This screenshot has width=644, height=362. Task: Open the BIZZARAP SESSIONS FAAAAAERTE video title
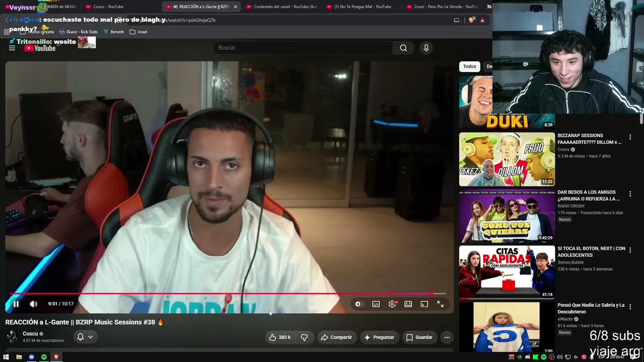[x=589, y=139]
